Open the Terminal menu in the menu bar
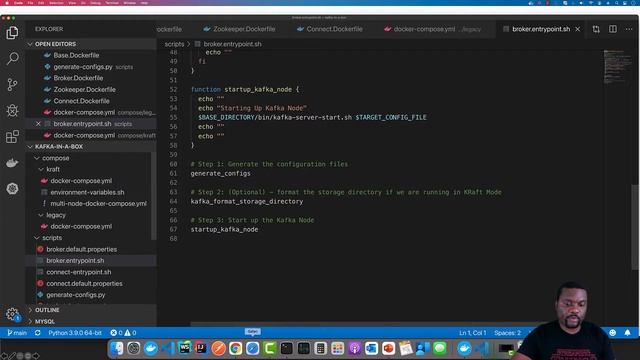The height and width of the screenshot is (360, 640). 112,3
